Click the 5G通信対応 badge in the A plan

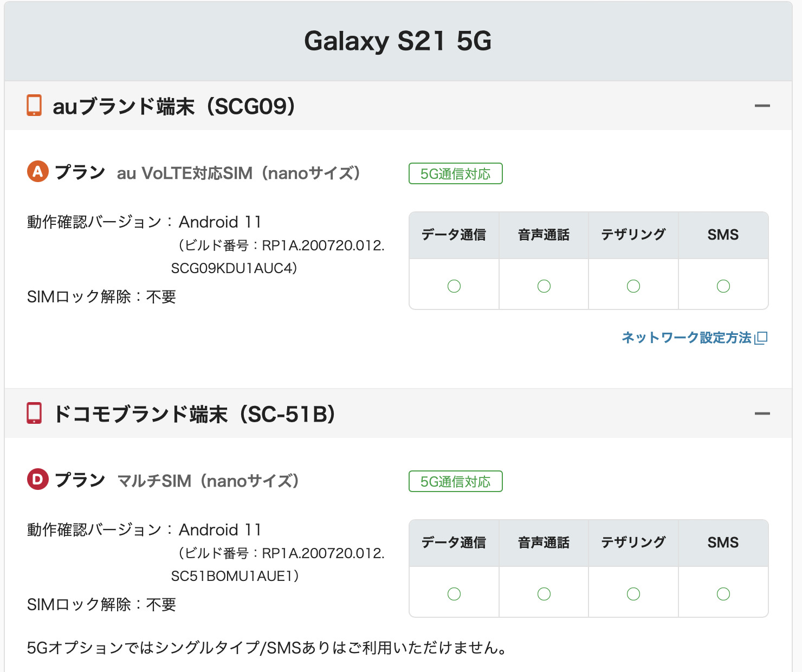456,174
